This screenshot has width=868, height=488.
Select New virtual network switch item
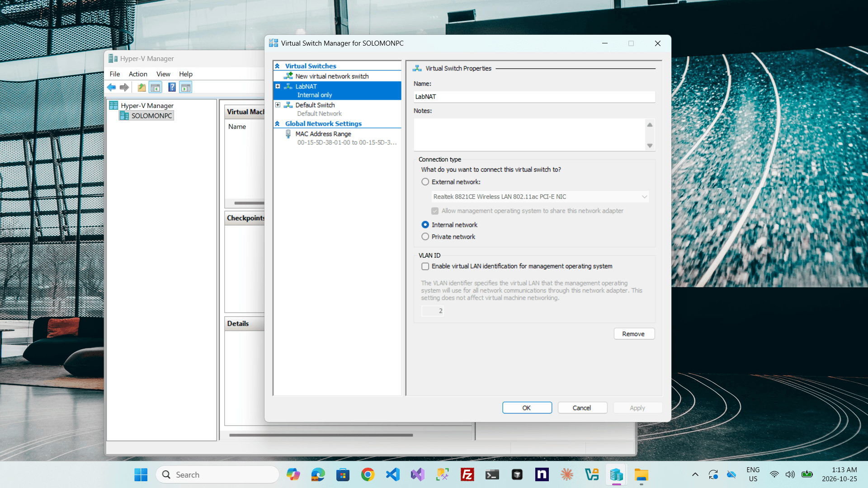332,76
